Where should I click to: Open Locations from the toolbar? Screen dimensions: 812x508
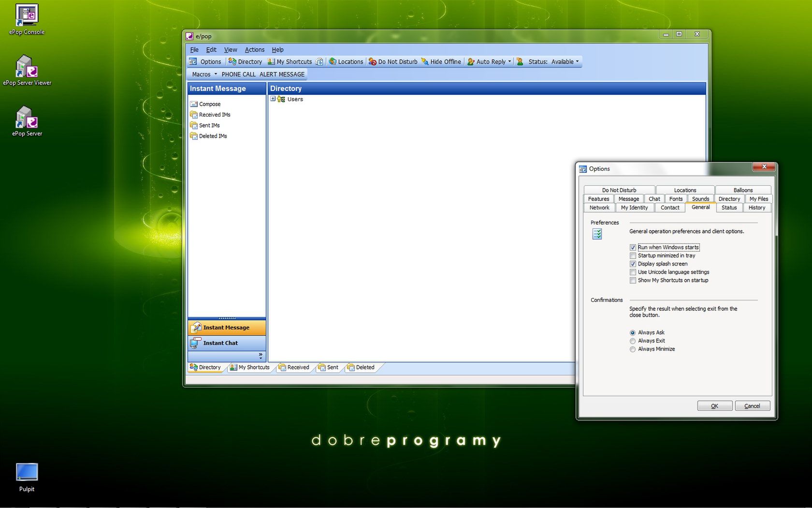pyautogui.click(x=346, y=61)
